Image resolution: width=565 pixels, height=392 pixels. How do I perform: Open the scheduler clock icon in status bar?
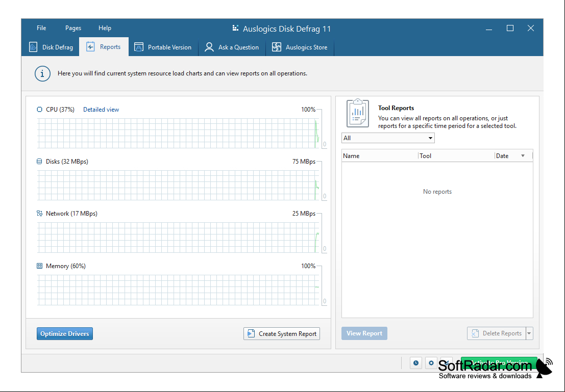[416, 363]
